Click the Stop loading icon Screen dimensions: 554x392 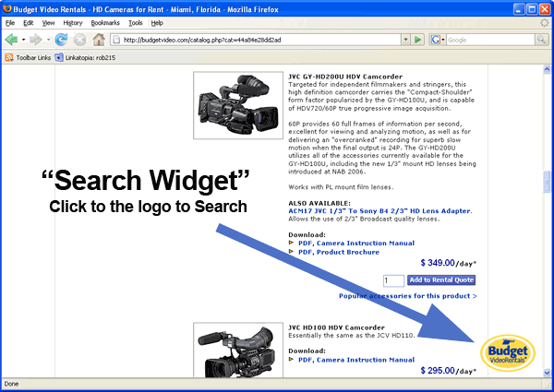(x=80, y=40)
